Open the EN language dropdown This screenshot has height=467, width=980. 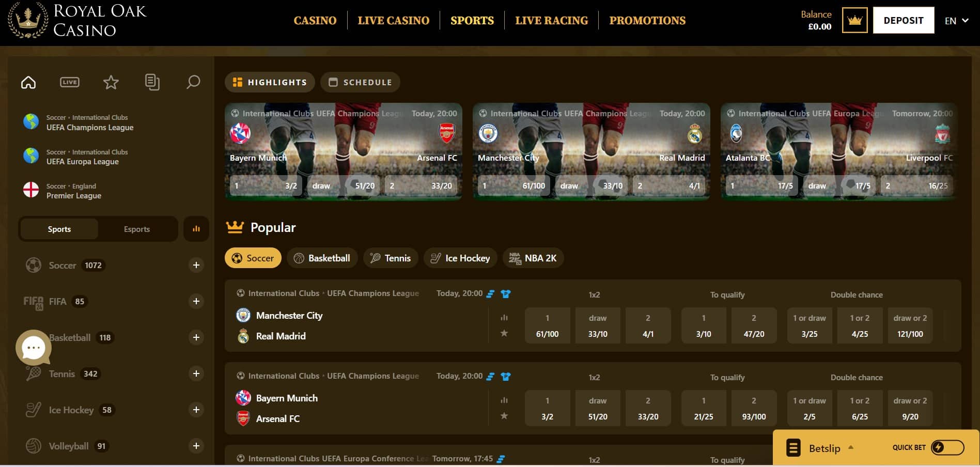coord(956,21)
